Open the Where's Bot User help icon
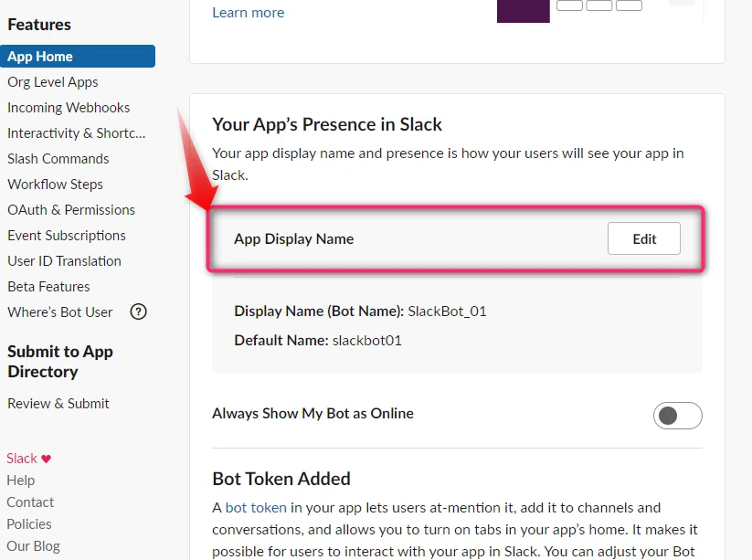 click(138, 312)
